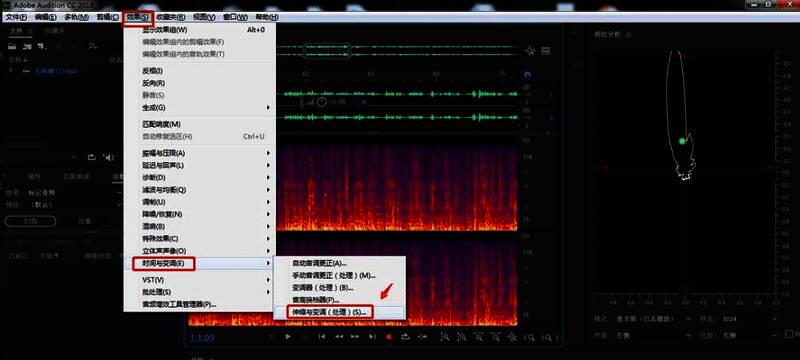This screenshot has width=800, height=360.
Task: Choose 变调器(处理)(B)... in submenu
Action: 340,288
